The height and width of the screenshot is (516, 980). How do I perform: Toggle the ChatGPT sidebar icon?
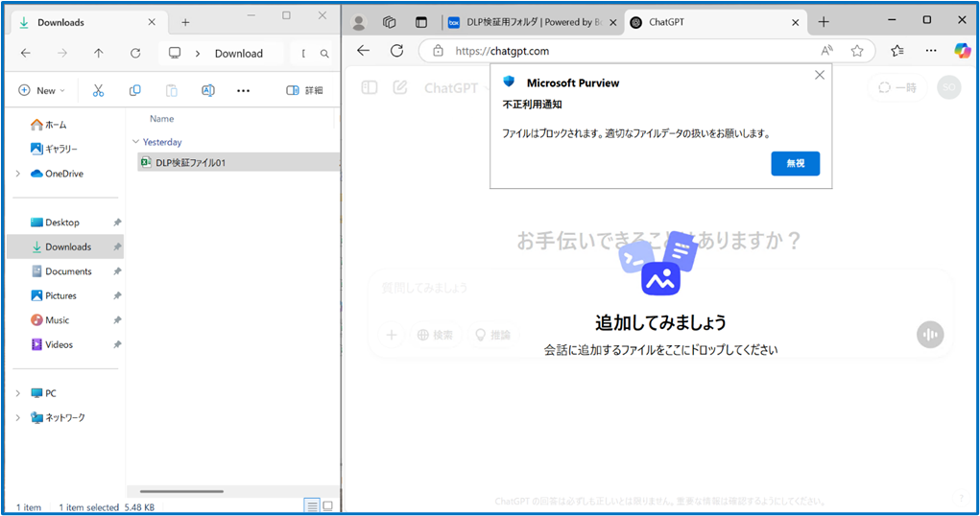coord(370,87)
